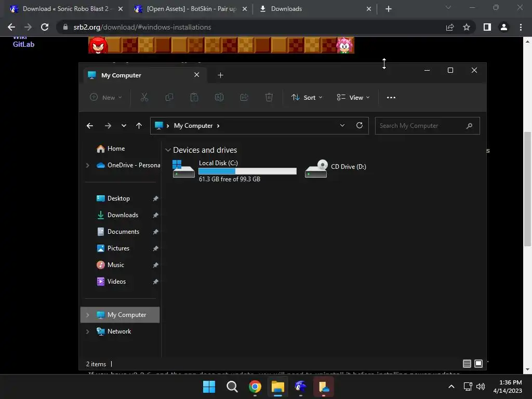Bookmark this page with the star icon
The image size is (532, 399).
pos(467,27)
